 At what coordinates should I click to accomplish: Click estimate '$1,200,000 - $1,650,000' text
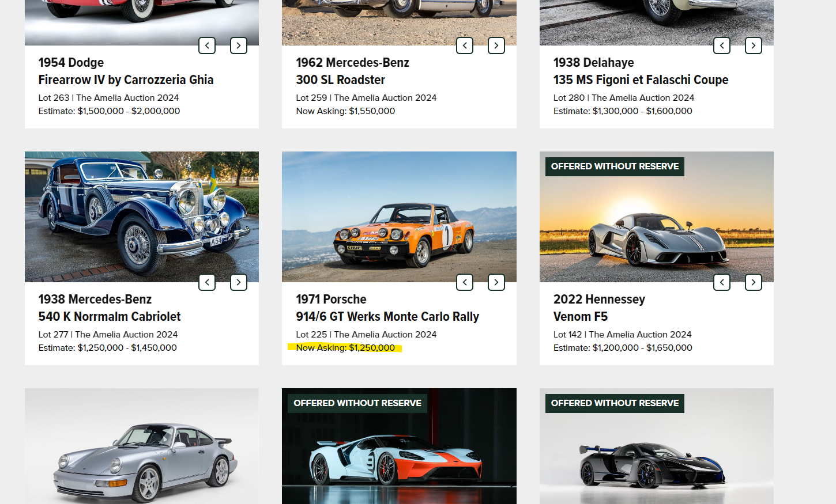point(642,348)
